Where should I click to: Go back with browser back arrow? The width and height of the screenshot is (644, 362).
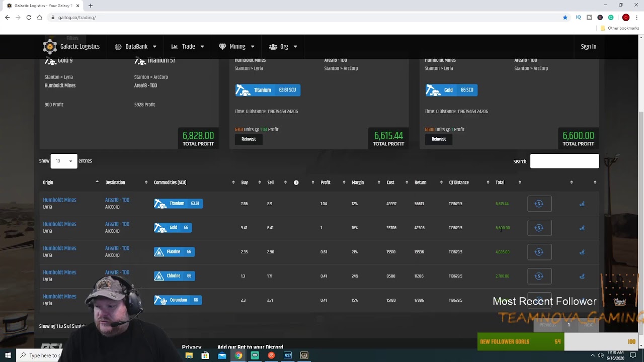pyautogui.click(x=7, y=18)
